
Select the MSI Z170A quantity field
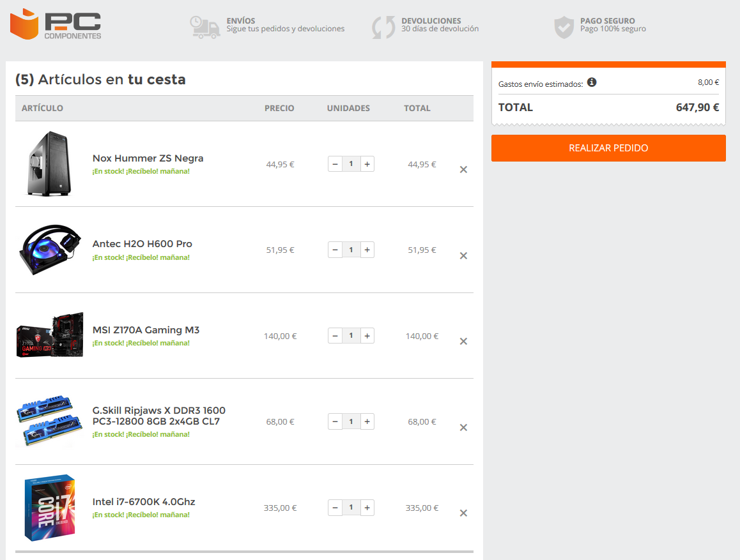coord(351,336)
